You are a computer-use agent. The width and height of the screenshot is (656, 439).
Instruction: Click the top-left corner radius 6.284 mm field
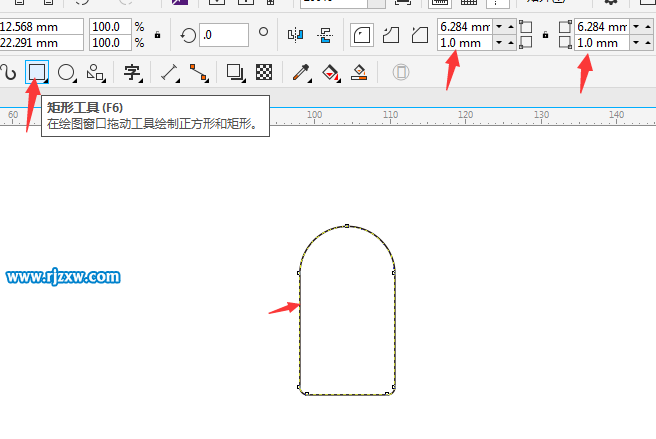tap(465, 27)
